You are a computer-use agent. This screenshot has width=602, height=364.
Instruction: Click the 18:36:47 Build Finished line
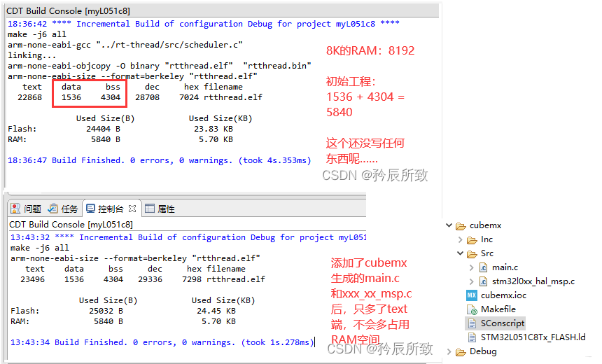[160, 160]
